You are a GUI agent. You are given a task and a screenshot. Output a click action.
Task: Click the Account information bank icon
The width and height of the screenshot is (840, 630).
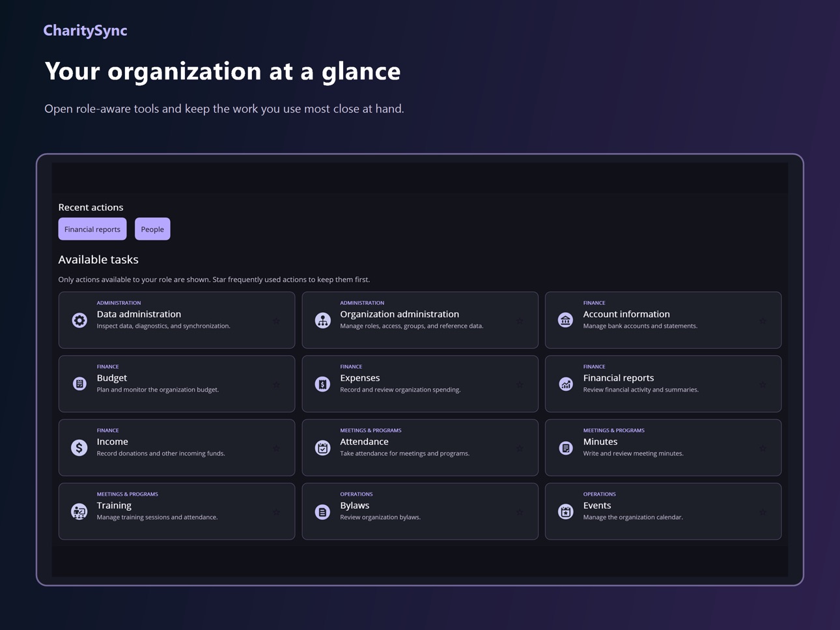pos(566,320)
